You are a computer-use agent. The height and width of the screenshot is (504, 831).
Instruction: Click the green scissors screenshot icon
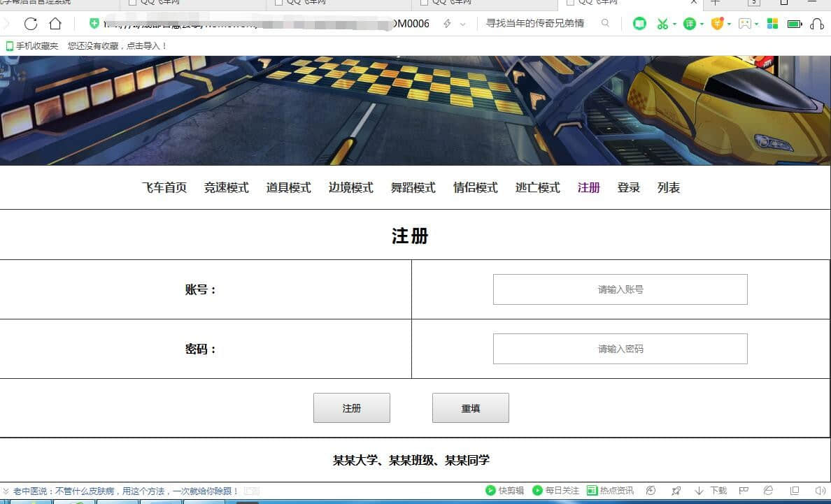tap(662, 24)
